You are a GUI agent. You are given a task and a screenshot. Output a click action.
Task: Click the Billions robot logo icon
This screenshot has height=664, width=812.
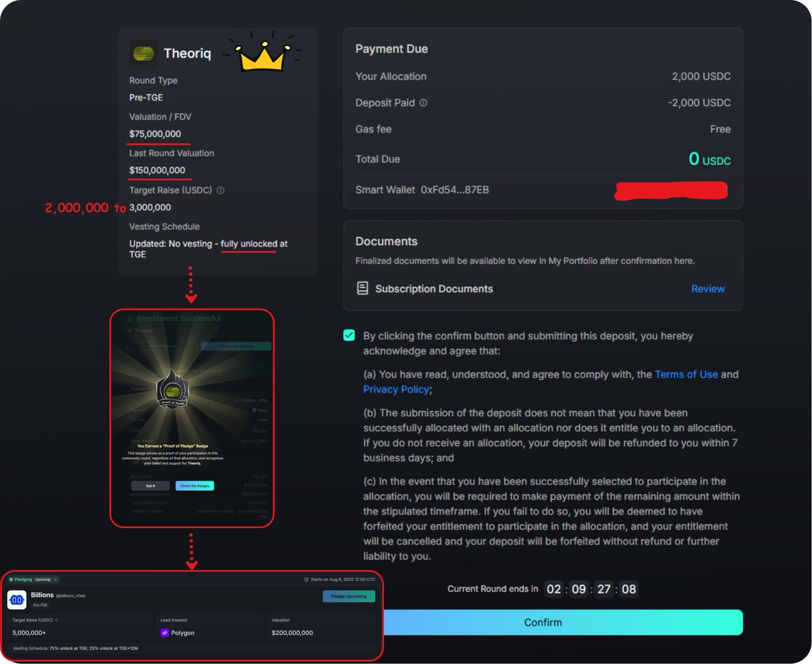17,600
